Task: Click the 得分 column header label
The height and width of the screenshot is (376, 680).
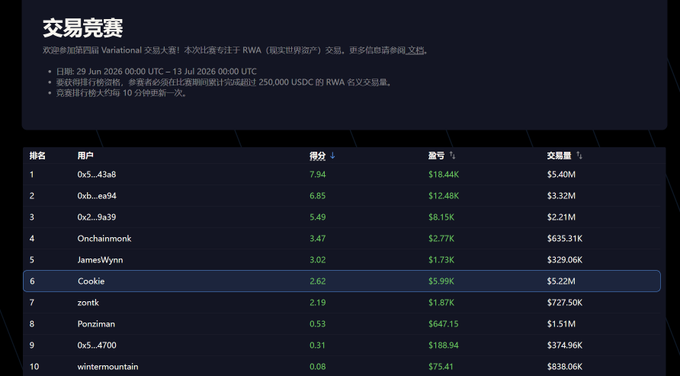Action: (317, 156)
